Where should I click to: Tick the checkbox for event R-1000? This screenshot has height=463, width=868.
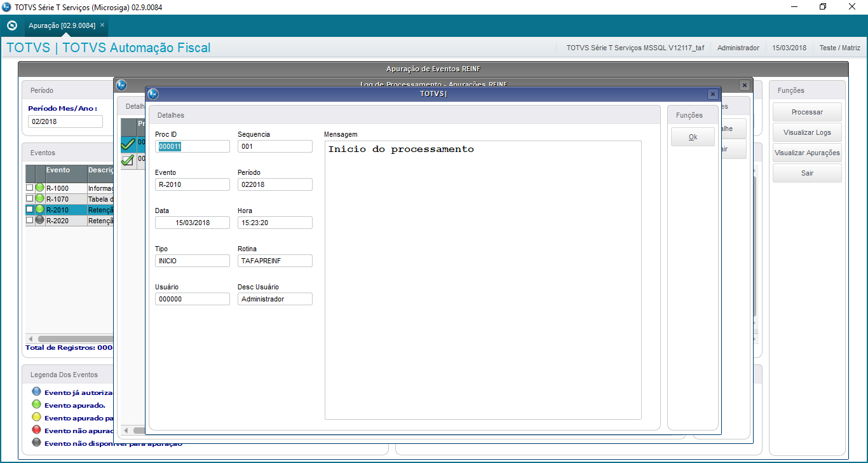30,188
